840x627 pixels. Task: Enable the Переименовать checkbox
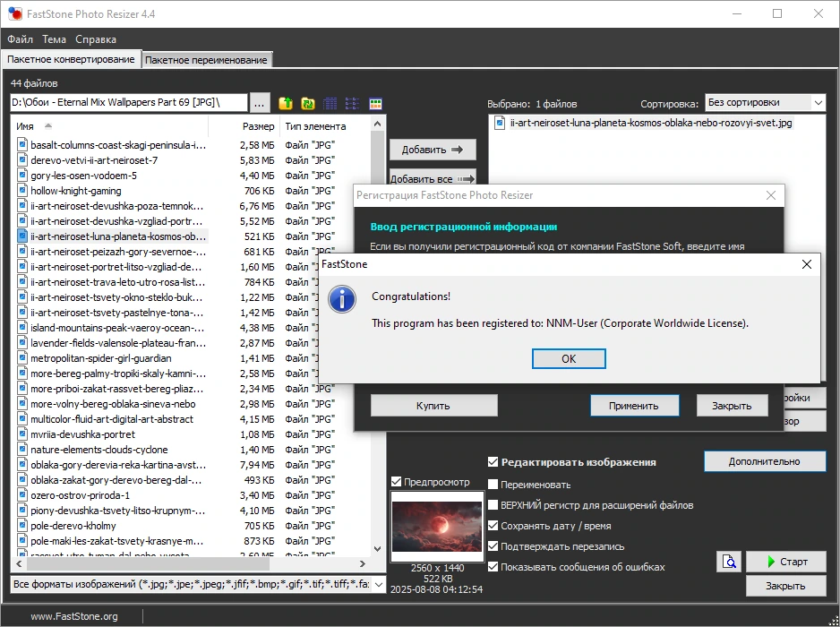pos(493,485)
